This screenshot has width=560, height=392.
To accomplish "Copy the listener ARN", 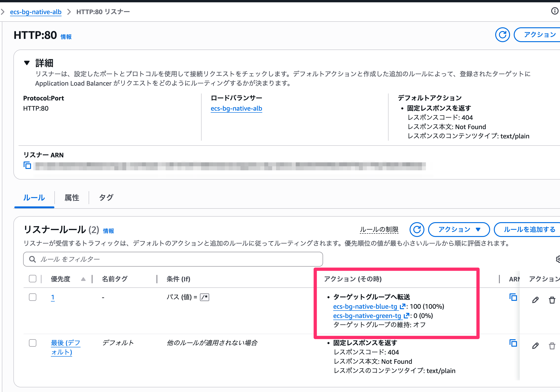I will (27, 165).
